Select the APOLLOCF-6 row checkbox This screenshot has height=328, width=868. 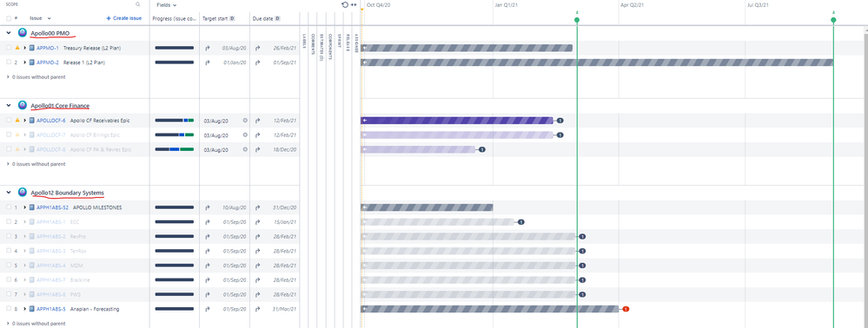point(9,120)
